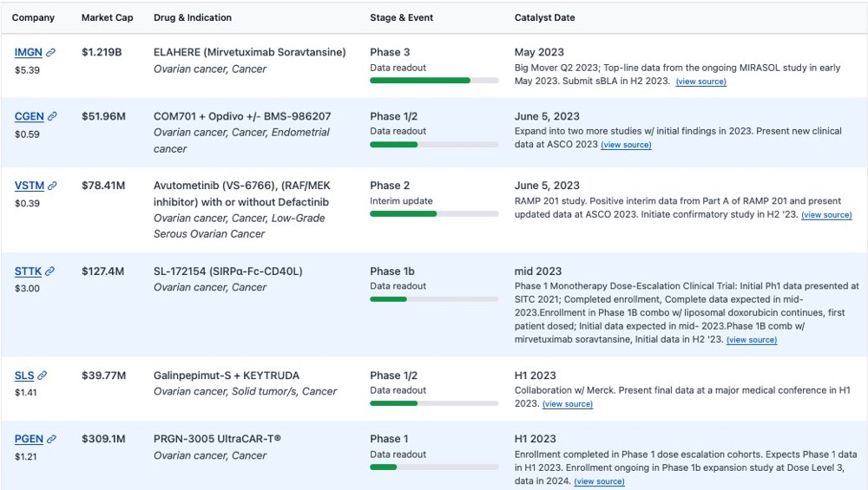
Task: Click the STTK share price $3.00
Action: (x=27, y=288)
